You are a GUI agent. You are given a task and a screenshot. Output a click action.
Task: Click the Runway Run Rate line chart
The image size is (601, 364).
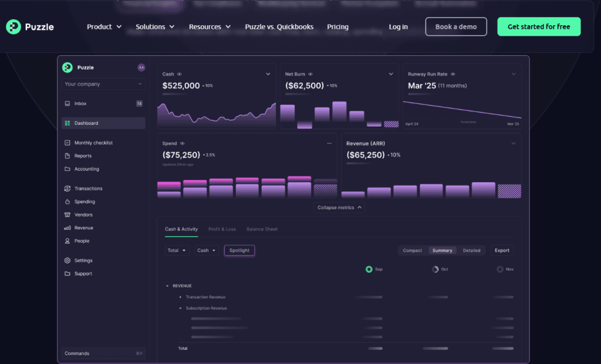462,110
